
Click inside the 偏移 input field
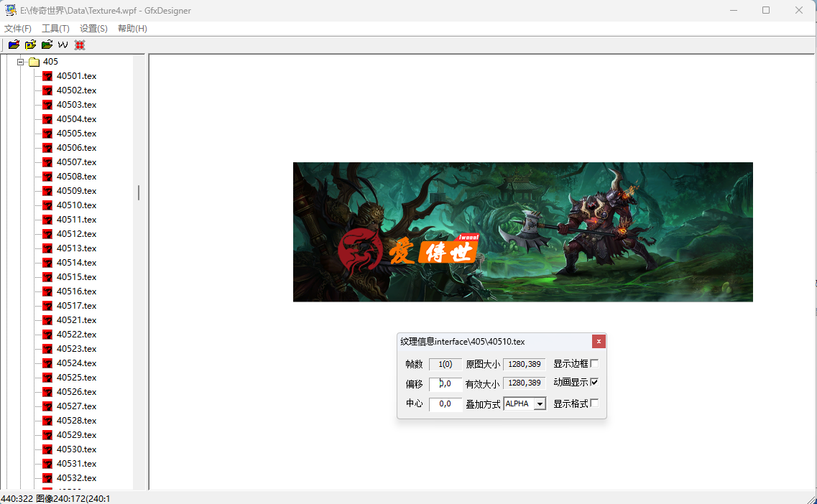[444, 384]
